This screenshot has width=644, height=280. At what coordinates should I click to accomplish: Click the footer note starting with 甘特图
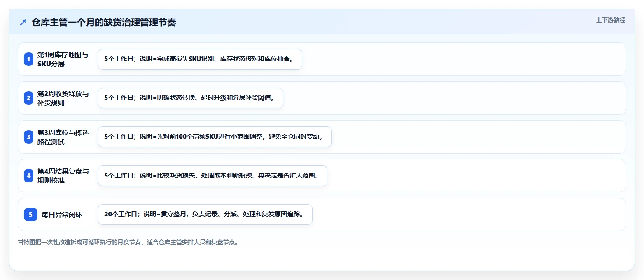pos(128,242)
